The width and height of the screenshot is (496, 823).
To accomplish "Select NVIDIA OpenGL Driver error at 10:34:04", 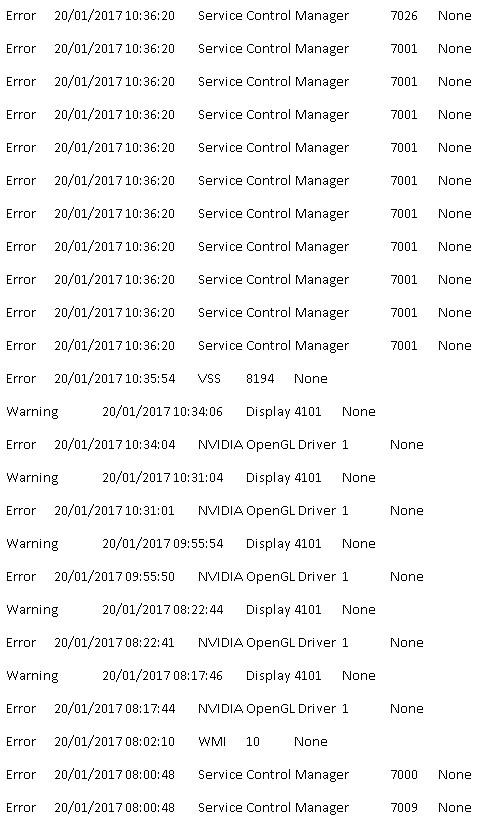I will [x=215, y=445].
